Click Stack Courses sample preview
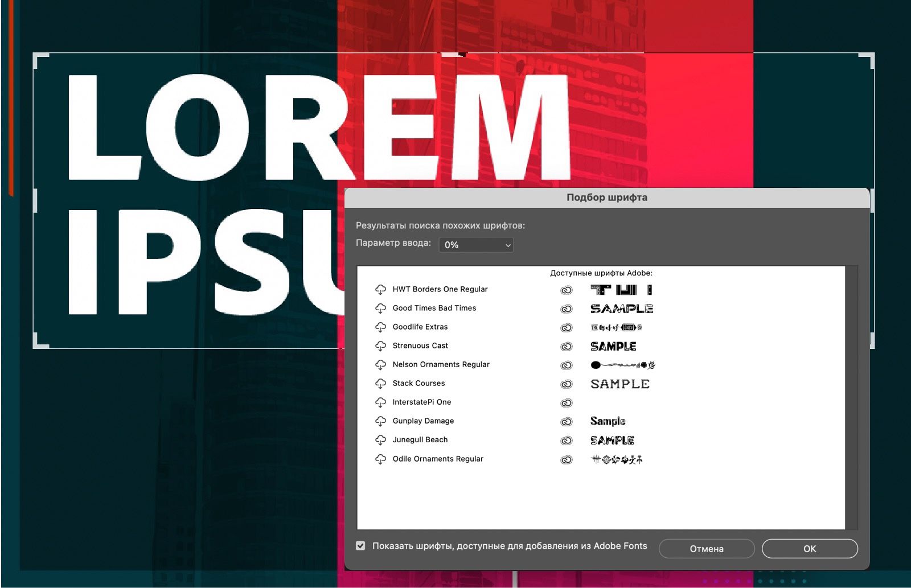Image resolution: width=911 pixels, height=588 pixels. click(x=620, y=384)
